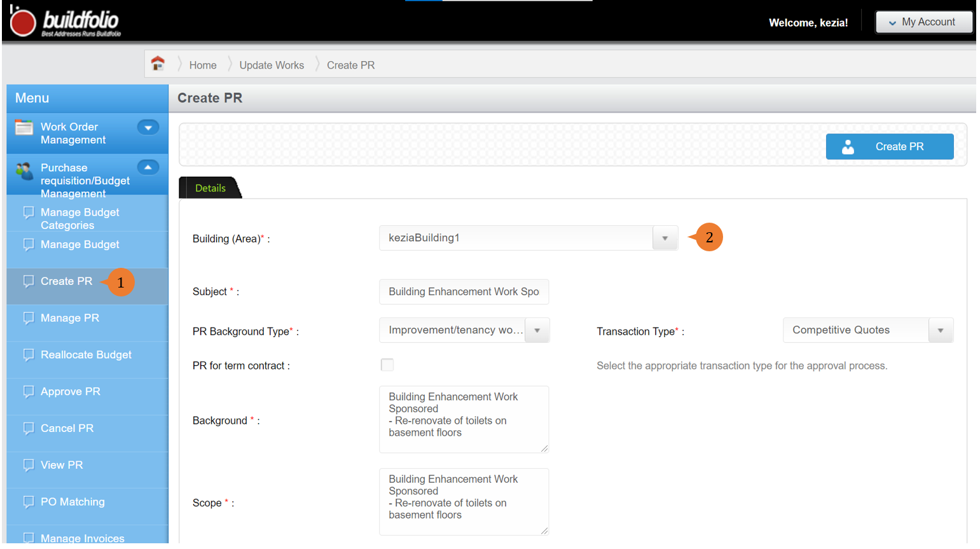Image resolution: width=980 pixels, height=549 pixels.
Task: Click the Scope text area
Action: coord(464,502)
